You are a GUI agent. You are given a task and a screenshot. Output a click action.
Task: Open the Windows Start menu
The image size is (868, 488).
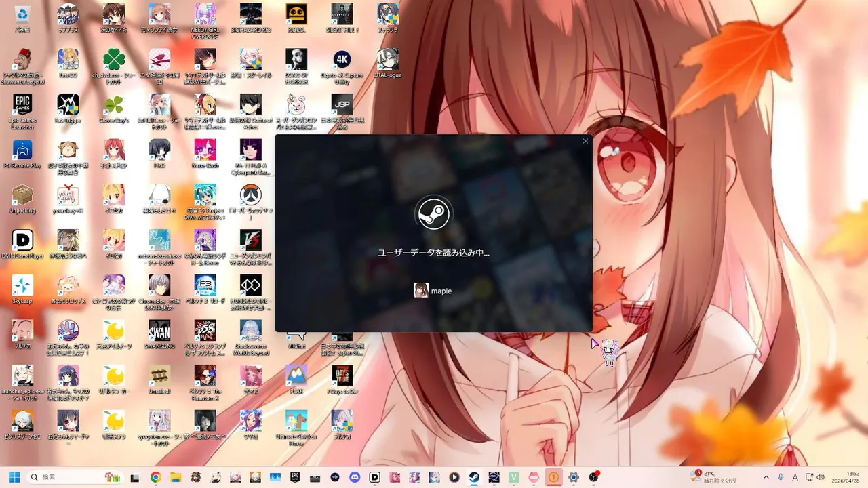click(x=14, y=477)
